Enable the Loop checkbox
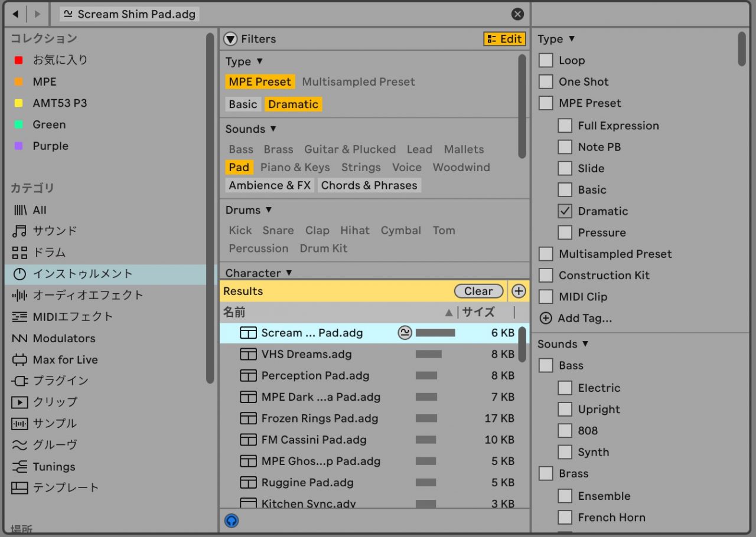The width and height of the screenshot is (756, 537). (546, 60)
